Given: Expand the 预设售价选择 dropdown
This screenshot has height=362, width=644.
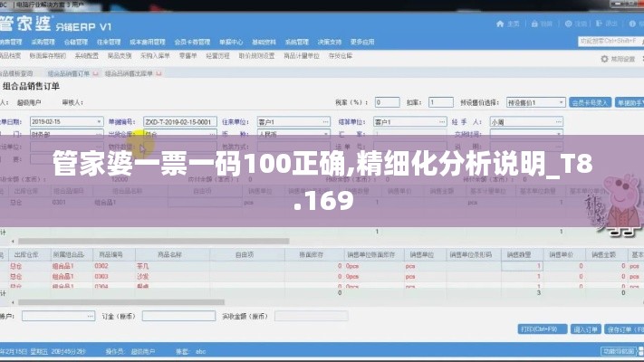Looking at the screenshot, I should [x=561, y=102].
